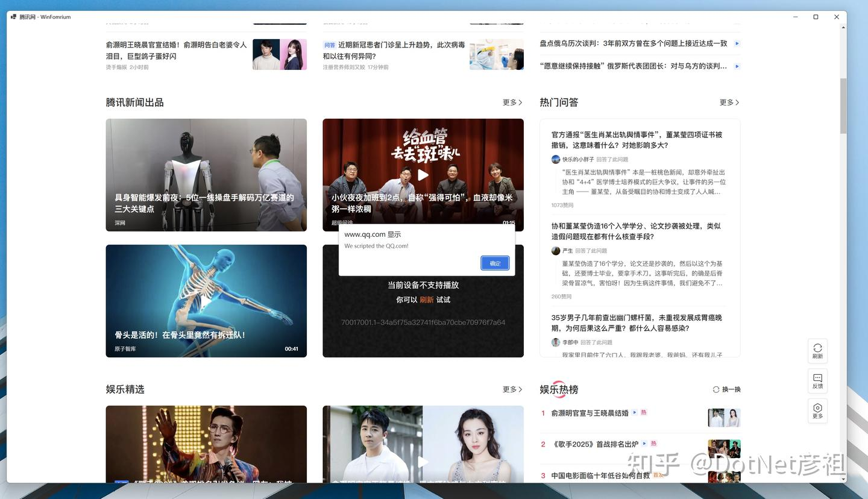The height and width of the screenshot is (499, 868).
Task: Open the 骨头是活的 skeleton video thumbnail
Action: tap(206, 301)
